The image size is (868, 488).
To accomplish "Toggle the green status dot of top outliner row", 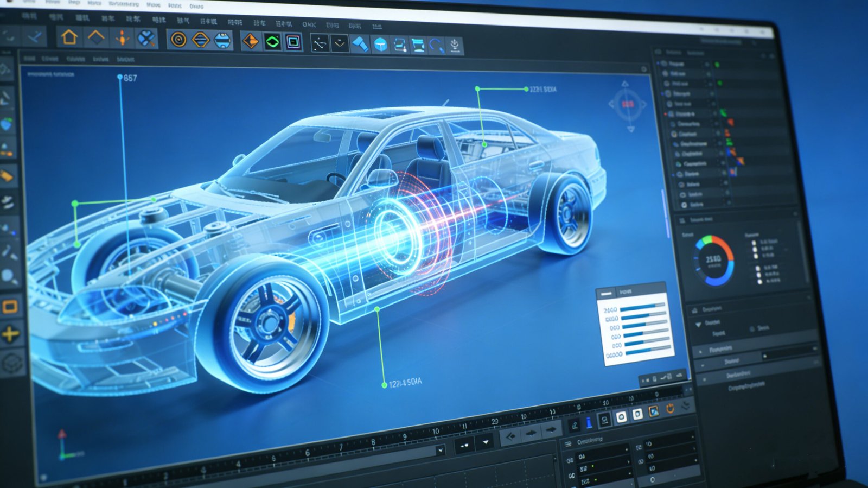I will click(x=717, y=65).
